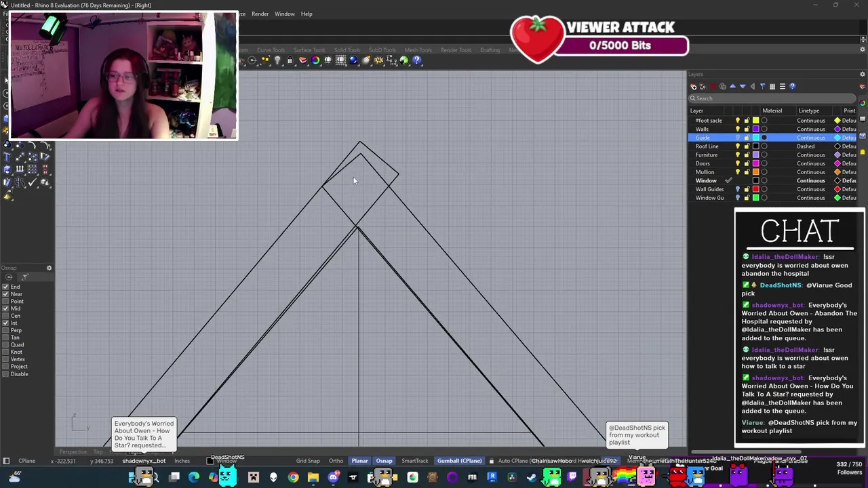The width and height of the screenshot is (868, 488).
Task: Open Microsoft Edge from the taskbar
Action: pyautogui.click(x=194, y=478)
